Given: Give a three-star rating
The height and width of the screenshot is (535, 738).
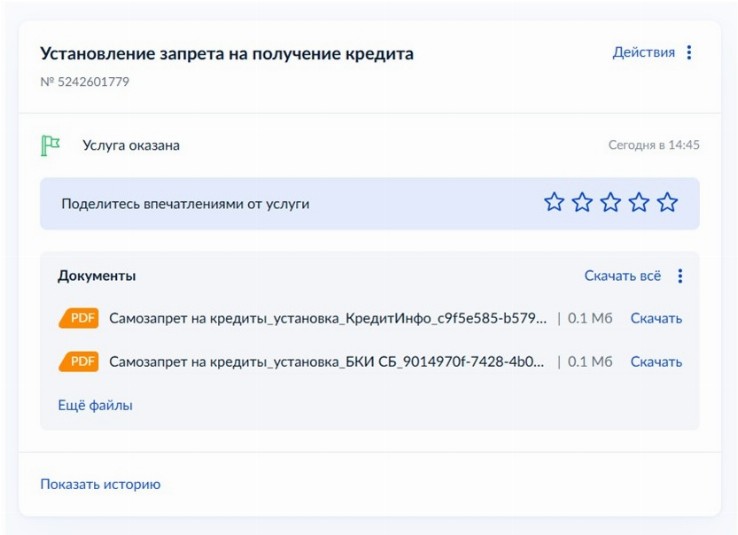Looking at the screenshot, I should coord(610,203).
